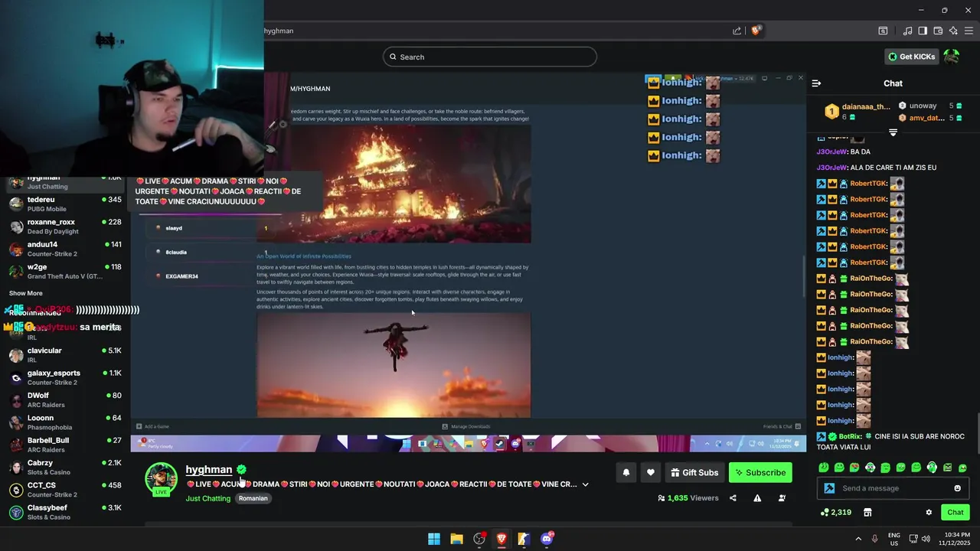This screenshot has width=980, height=551.
Task: Focus the Send a message field
Action: [893, 488]
